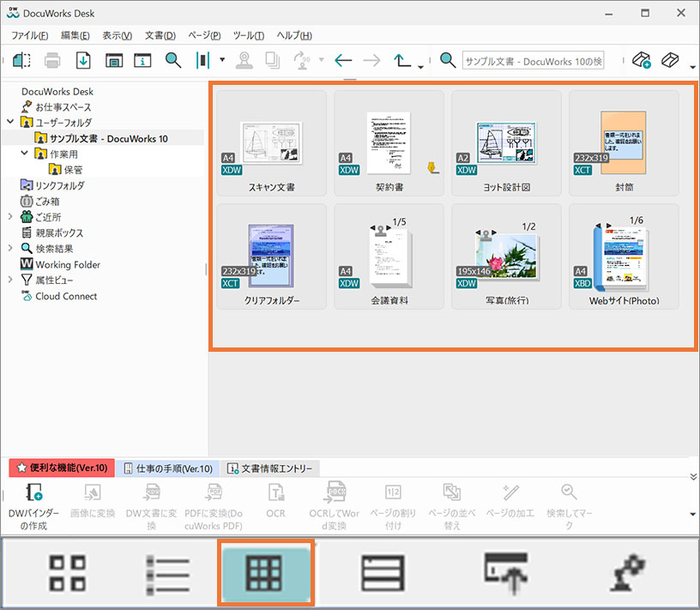Image resolution: width=700 pixels, height=610 pixels.
Task: Go forward with the right arrow
Action: (x=371, y=60)
